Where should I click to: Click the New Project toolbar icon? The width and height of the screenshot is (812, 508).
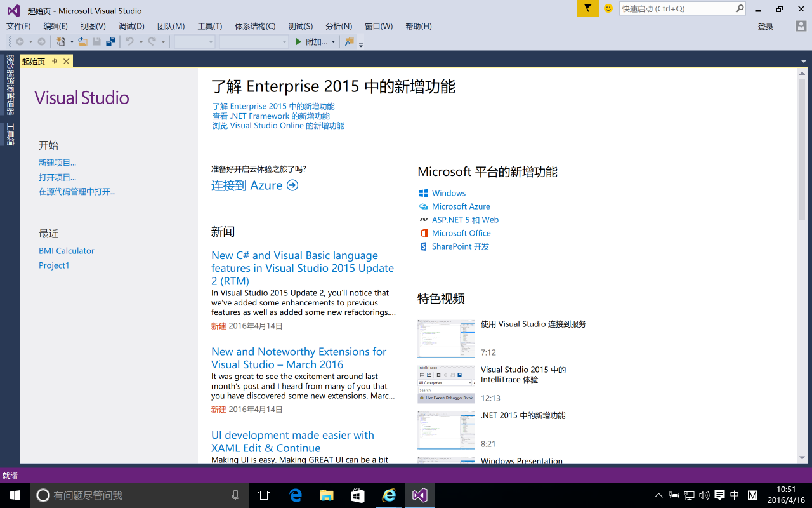click(x=61, y=42)
